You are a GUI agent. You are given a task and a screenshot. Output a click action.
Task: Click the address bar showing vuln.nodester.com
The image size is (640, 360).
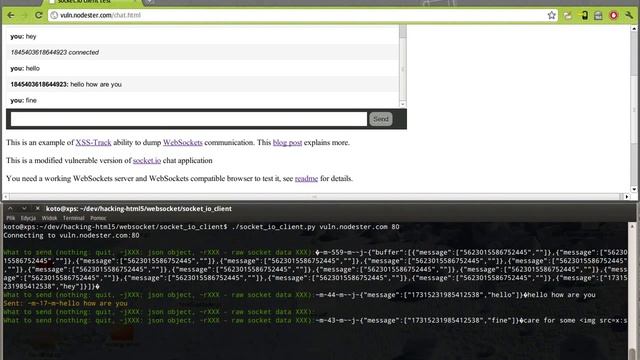click(x=302, y=15)
